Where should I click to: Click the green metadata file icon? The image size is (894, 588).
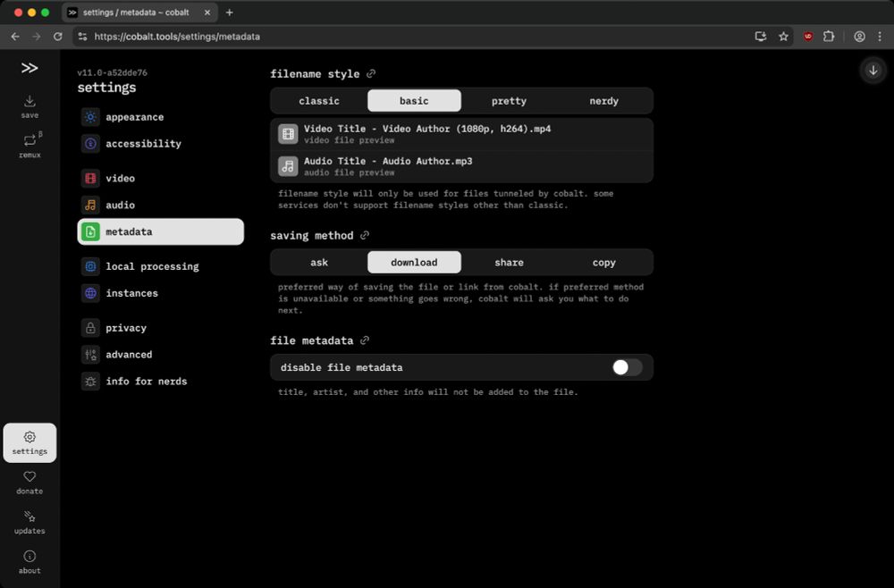click(90, 232)
